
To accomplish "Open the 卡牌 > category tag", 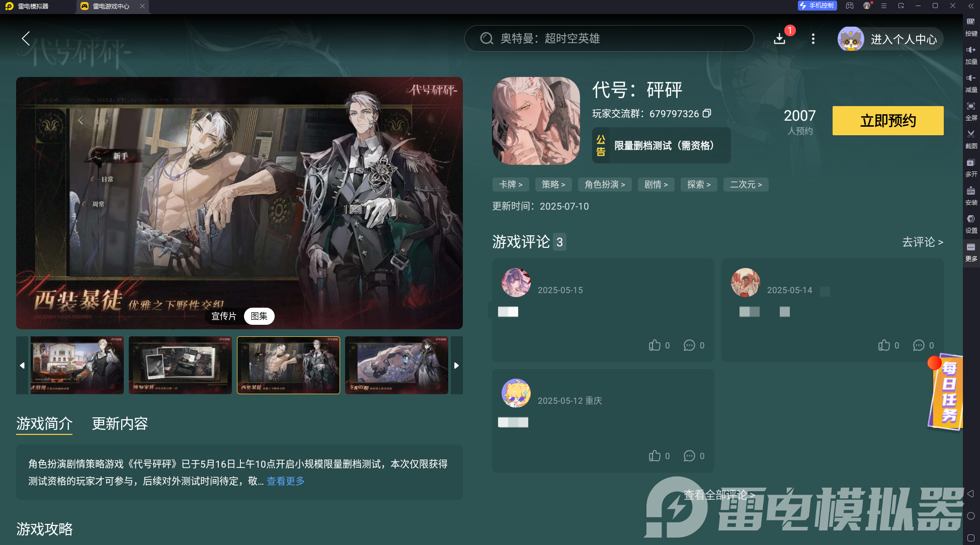I will 511,185.
